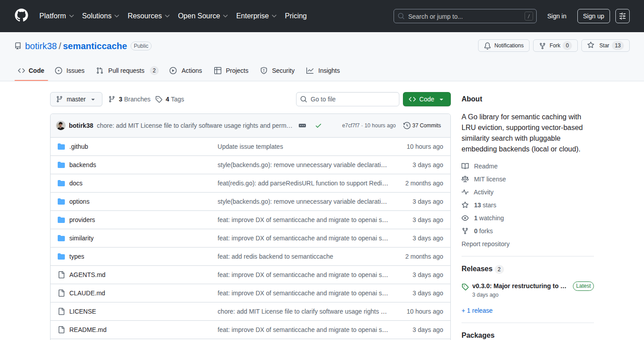Click the CLAUDE.md file icon
This screenshot has width=644, height=340.
[x=61, y=293]
